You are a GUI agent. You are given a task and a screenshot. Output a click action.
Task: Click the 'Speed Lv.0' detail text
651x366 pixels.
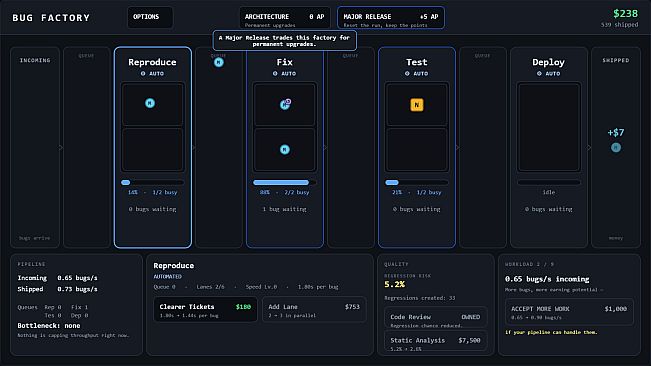pos(261,287)
